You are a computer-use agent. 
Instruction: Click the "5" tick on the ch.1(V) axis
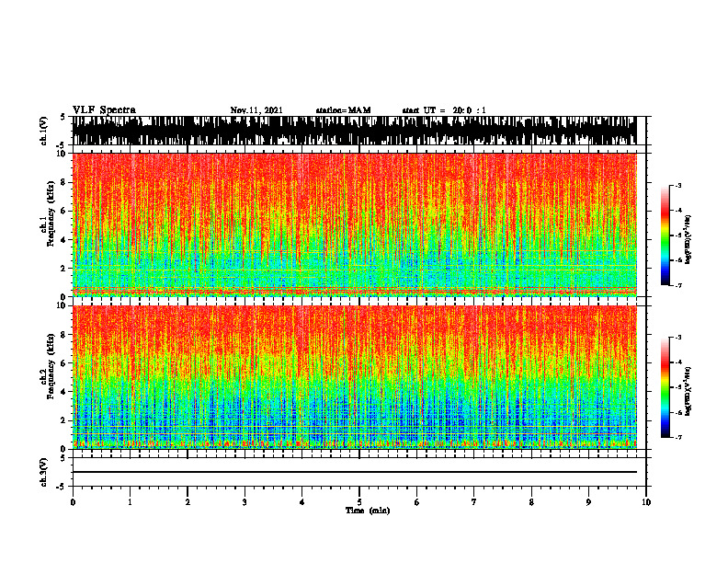(63, 118)
